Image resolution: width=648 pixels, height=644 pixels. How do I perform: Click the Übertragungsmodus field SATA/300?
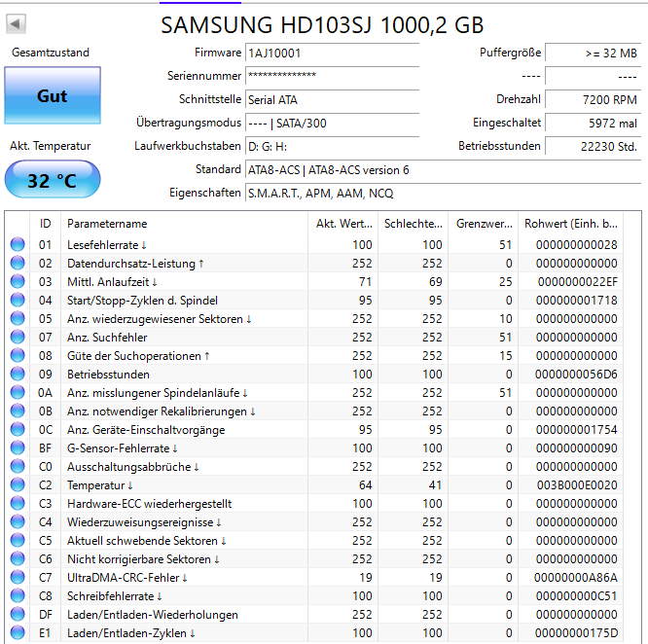332,123
